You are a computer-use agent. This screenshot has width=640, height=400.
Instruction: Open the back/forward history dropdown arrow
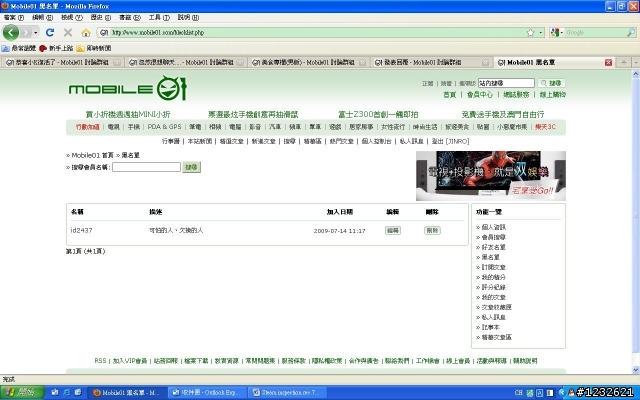tap(36, 32)
